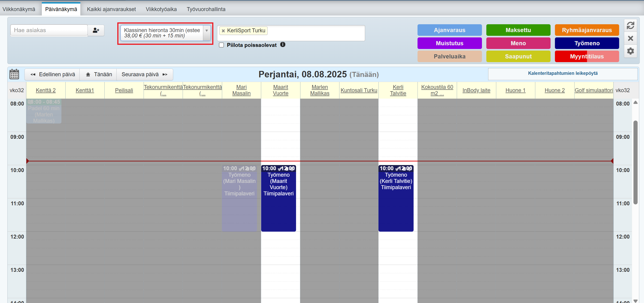Enable the Piilota poissaolevat checkbox
Image resolution: width=644 pixels, height=303 pixels.
[x=221, y=45]
